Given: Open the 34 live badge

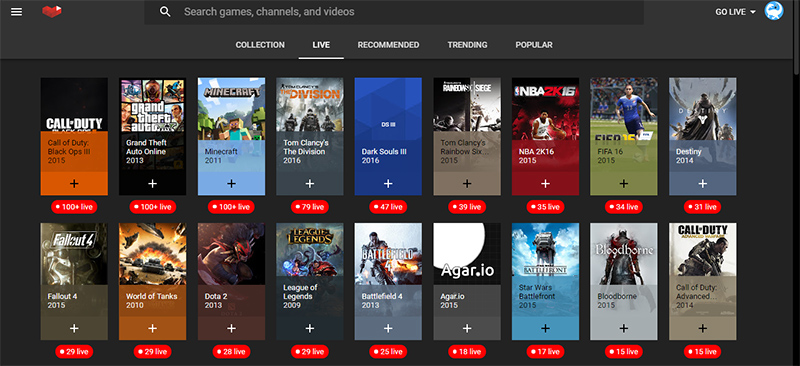Looking at the screenshot, I should [x=624, y=207].
